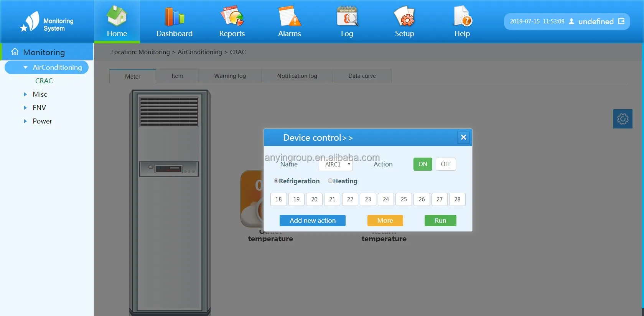Screen dimensions: 644x316
Task: Switch to the Data curve tab
Action: [362, 76]
